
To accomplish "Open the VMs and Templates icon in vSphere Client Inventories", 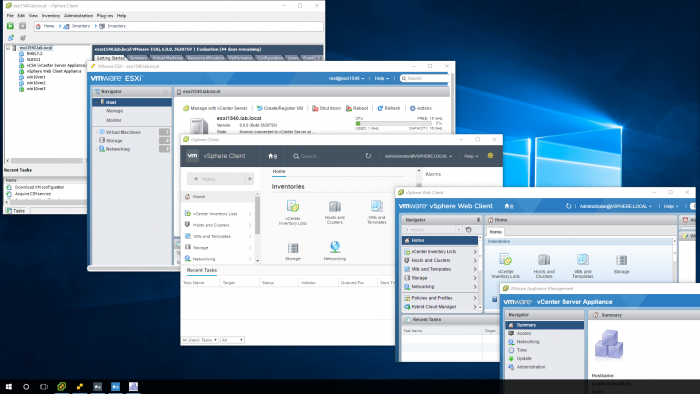I will (376, 206).
